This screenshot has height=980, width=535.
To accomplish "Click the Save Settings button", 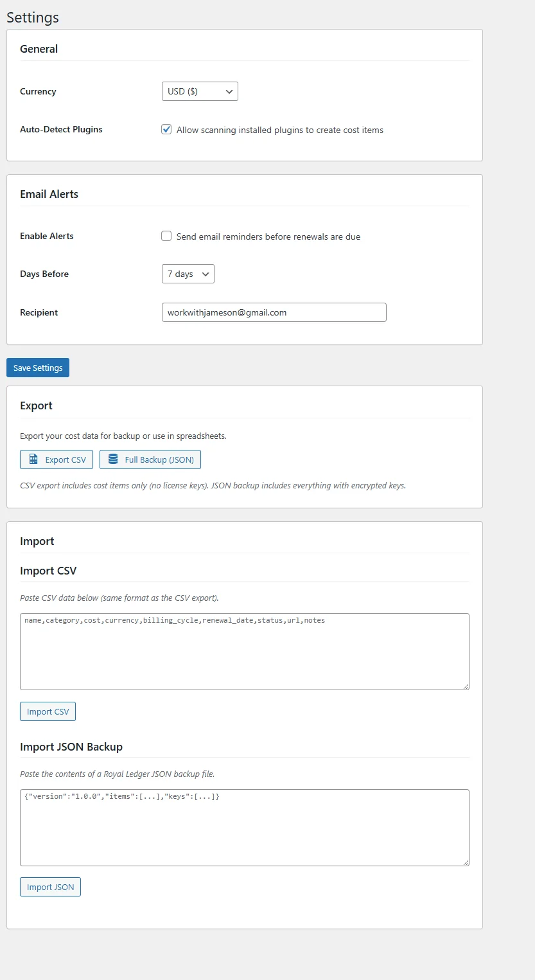I will click(x=37, y=367).
